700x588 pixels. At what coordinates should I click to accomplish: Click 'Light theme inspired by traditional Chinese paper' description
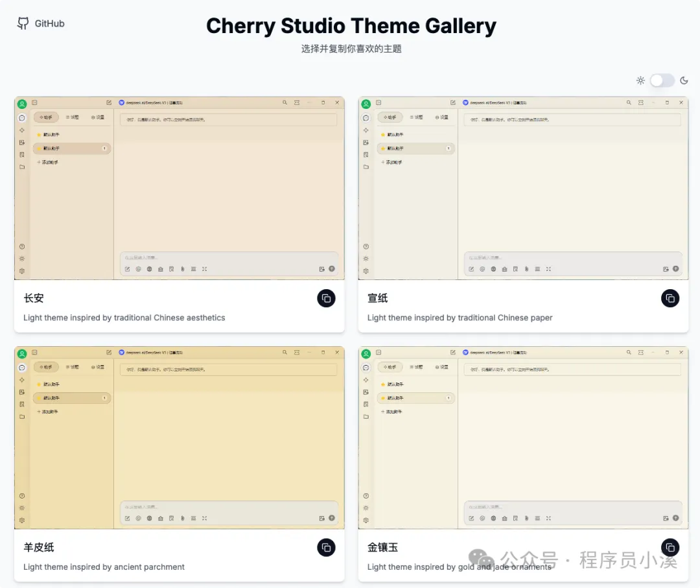tap(460, 318)
